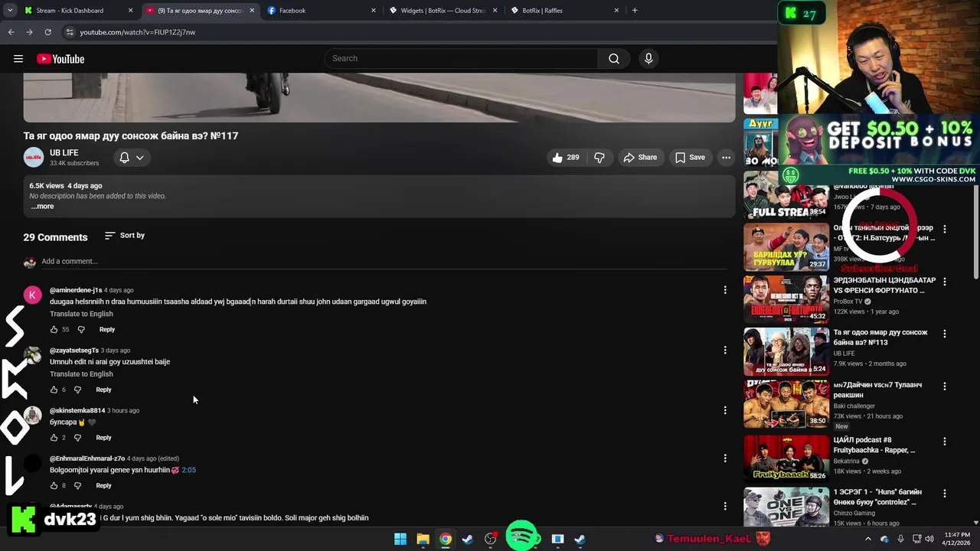Open Chrome from the taskbar
The image size is (980, 551).
(x=445, y=539)
